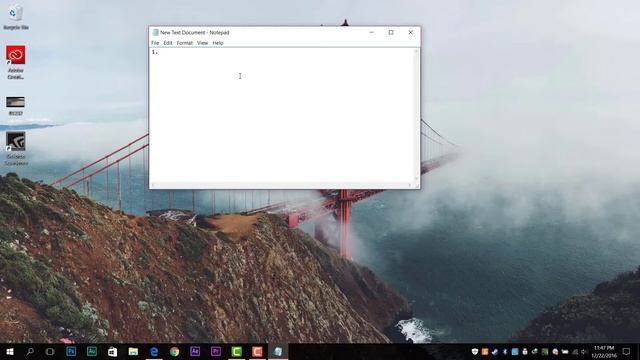Launch Photoshop from the taskbar
Screen dimensions: 640x360
click(71, 351)
